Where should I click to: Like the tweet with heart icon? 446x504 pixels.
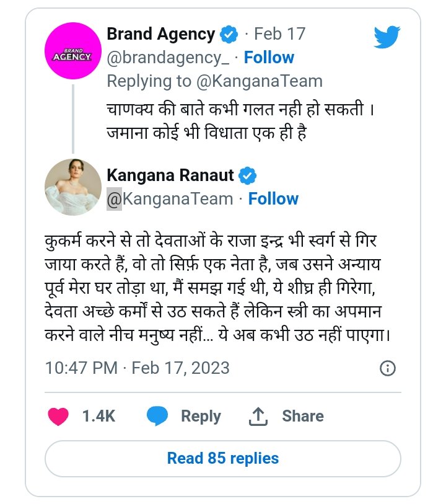point(58,416)
